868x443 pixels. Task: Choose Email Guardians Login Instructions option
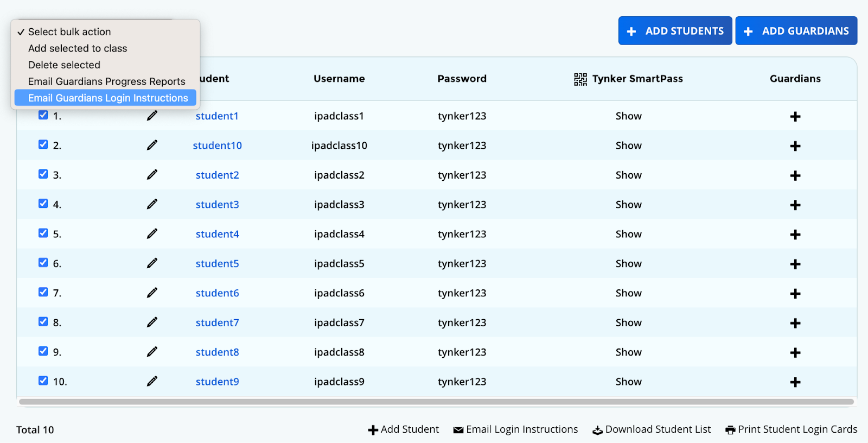point(108,98)
